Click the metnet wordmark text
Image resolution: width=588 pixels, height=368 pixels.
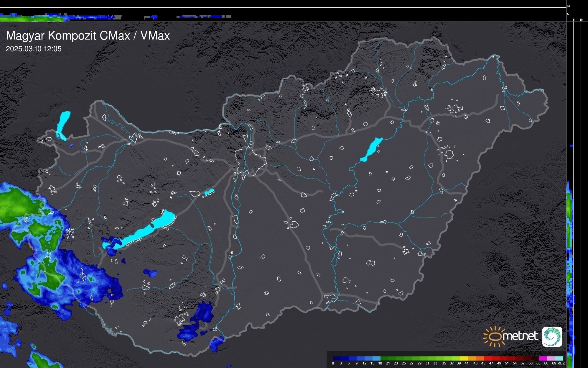(x=521, y=336)
